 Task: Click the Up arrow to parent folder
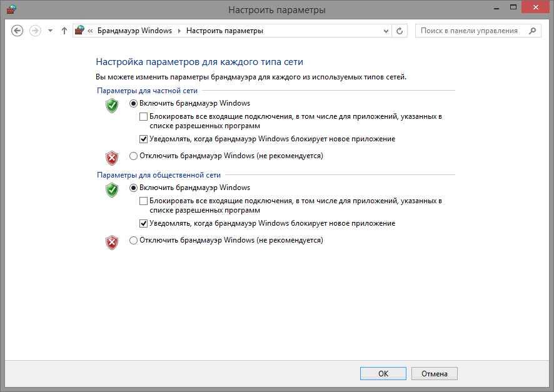(x=64, y=31)
